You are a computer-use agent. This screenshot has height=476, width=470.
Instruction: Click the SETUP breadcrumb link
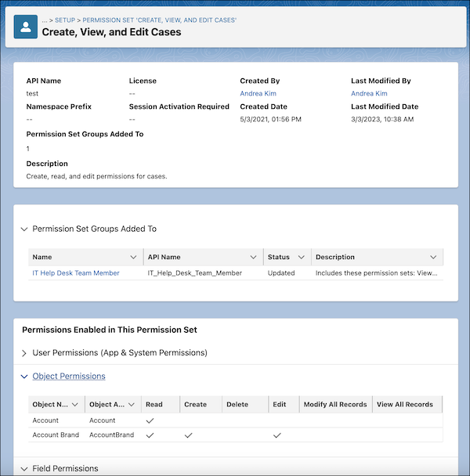[65, 20]
